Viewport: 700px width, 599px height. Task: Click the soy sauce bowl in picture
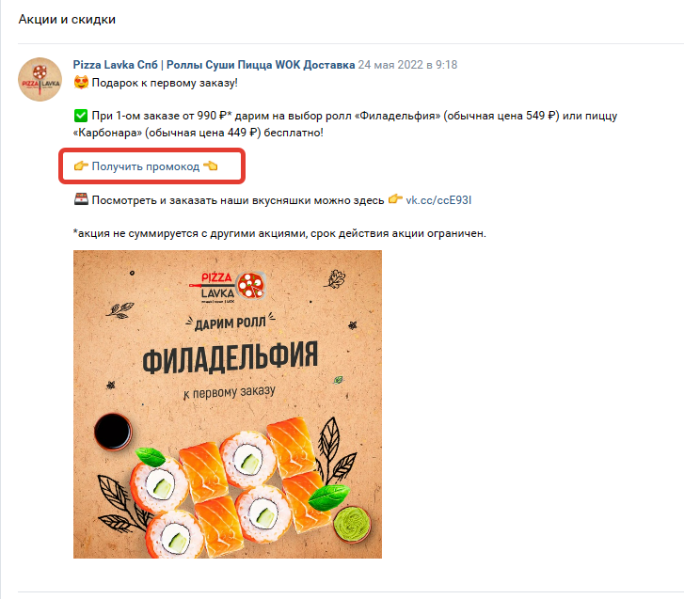coord(113,432)
